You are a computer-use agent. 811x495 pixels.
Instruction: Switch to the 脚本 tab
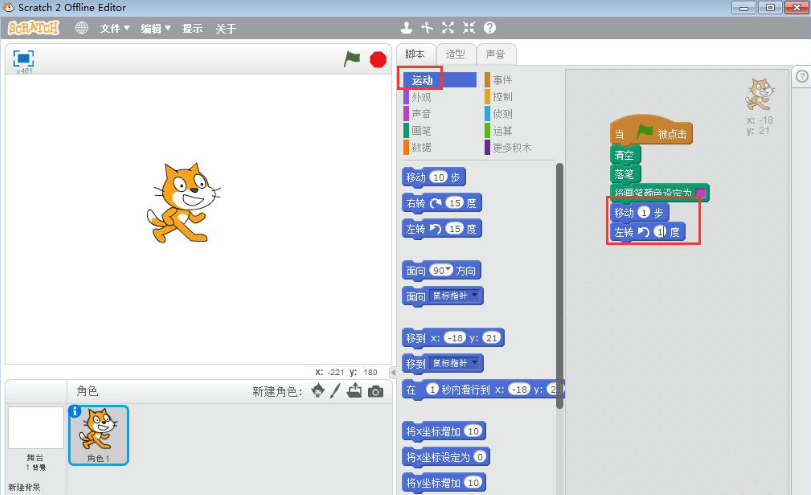point(415,54)
